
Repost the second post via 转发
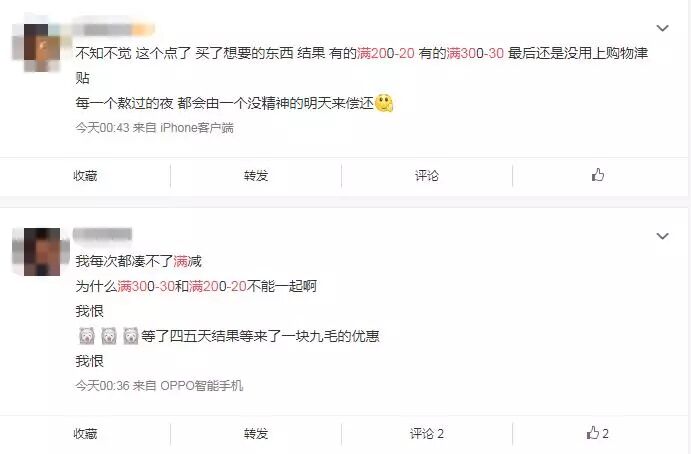coord(256,434)
